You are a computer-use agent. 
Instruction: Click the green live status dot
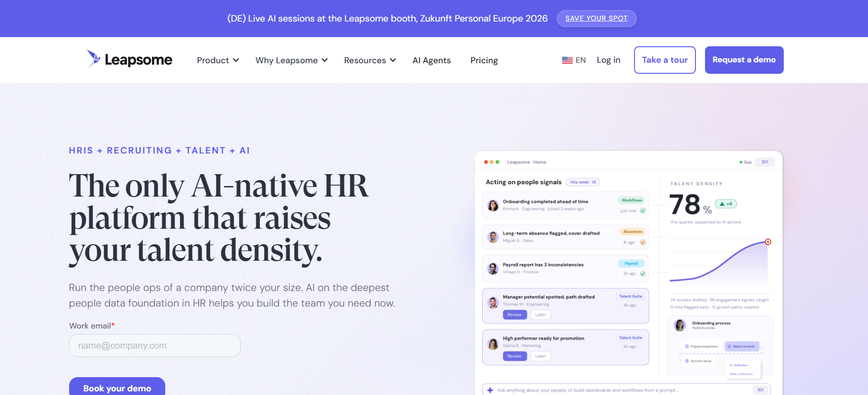tap(741, 162)
